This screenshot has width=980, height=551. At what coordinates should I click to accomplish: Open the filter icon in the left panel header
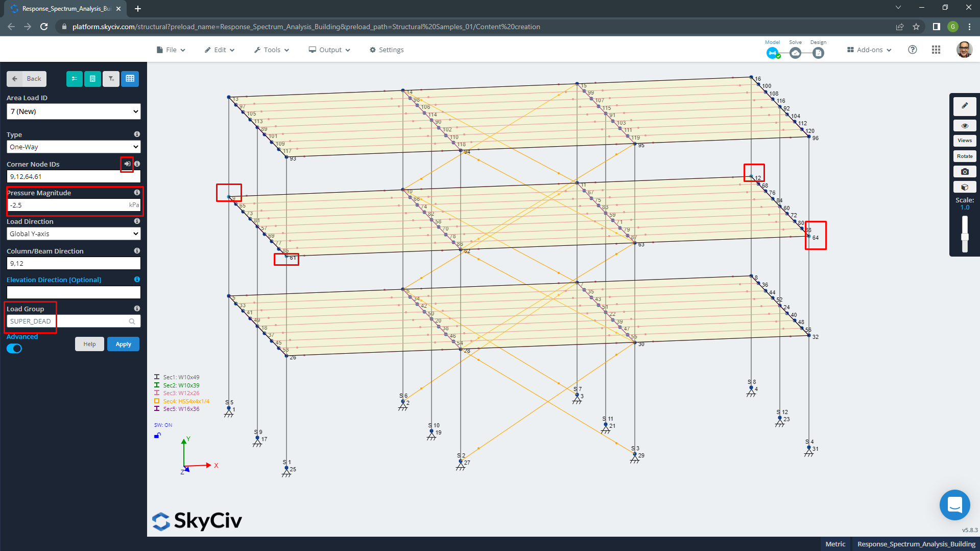click(111, 79)
